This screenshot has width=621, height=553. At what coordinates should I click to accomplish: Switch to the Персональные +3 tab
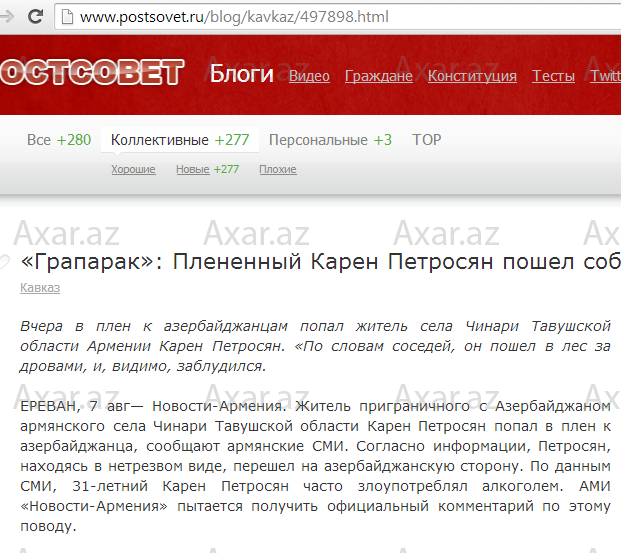(x=330, y=140)
